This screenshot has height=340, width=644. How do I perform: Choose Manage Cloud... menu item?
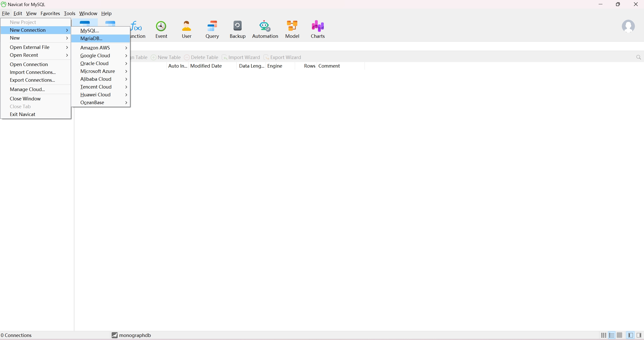36,89
